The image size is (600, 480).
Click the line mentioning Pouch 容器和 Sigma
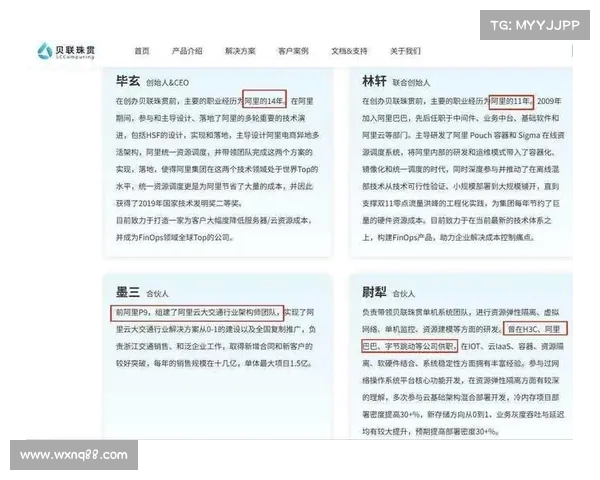tap(463, 135)
